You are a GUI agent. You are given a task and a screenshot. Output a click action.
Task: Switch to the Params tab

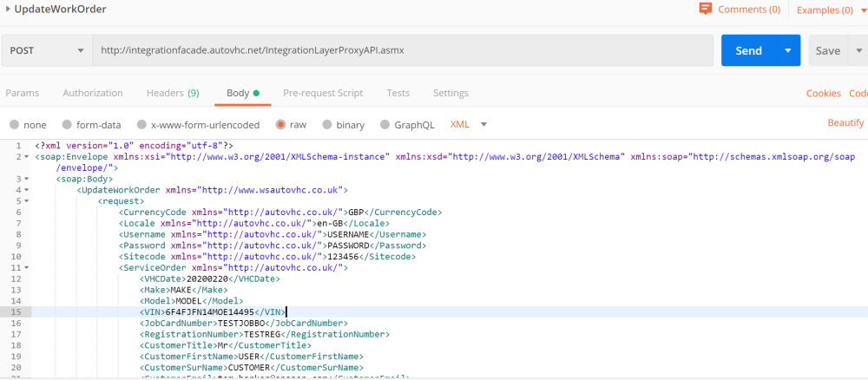(23, 93)
